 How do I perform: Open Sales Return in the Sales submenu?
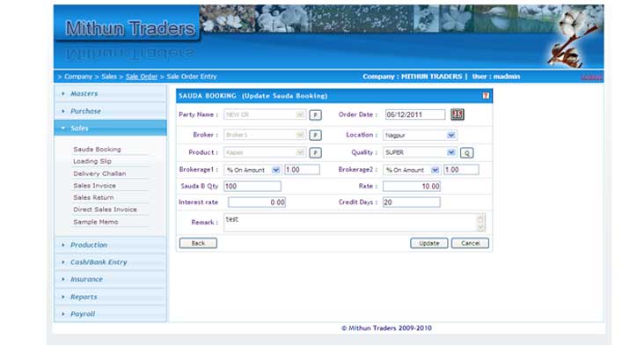pyautogui.click(x=93, y=198)
